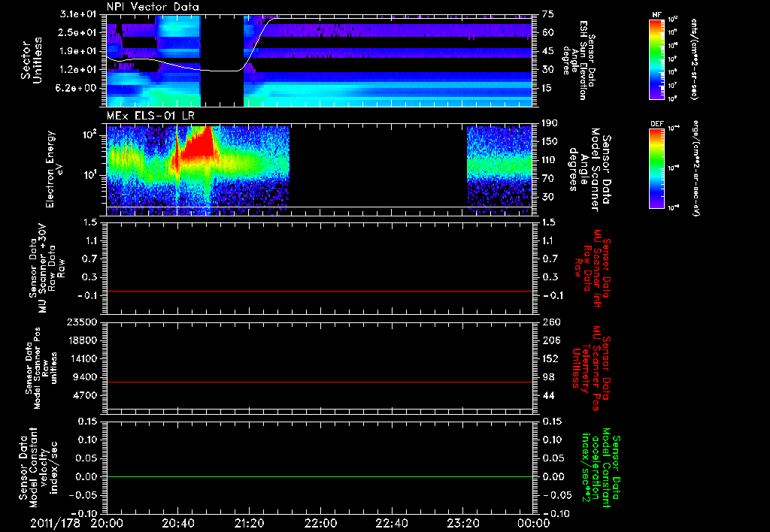Viewport: 770px width, 532px height.
Task: Click the 20:40 time axis label
Action: tap(177, 523)
